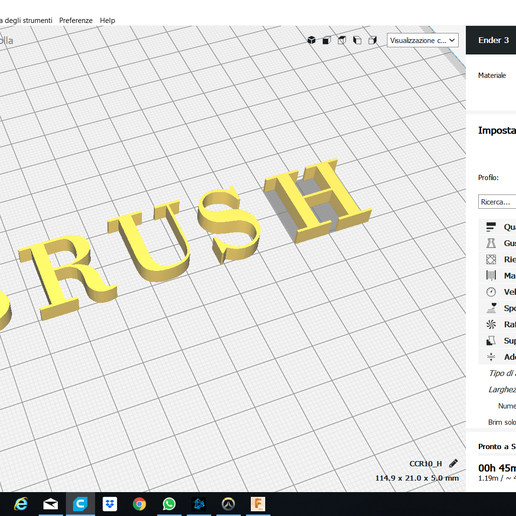Open Overwatch from the taskbar
Image resolution: width=516 pixels, height=516 pixels.
click(x=228, y=504)
